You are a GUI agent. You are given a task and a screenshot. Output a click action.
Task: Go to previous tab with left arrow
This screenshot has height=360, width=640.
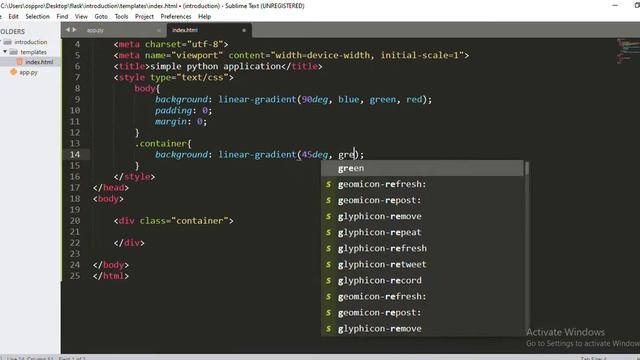click(68, 30)
